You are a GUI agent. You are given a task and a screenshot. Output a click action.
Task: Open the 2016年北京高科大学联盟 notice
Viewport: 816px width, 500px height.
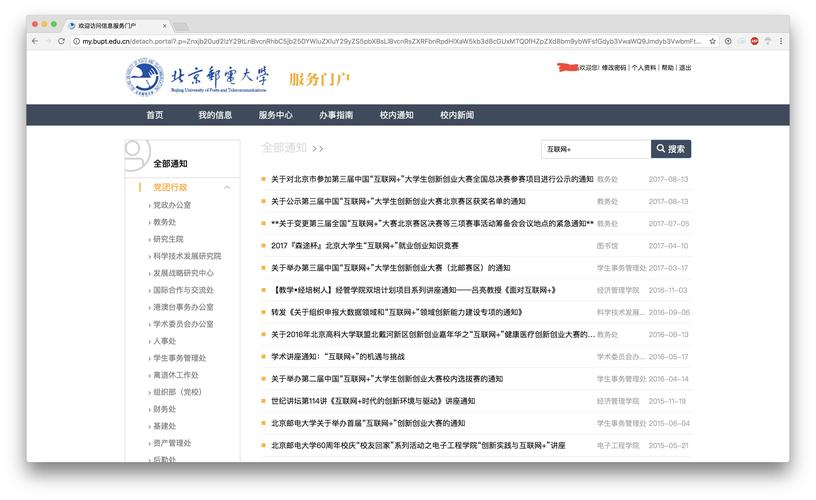[x=433, y=335]
